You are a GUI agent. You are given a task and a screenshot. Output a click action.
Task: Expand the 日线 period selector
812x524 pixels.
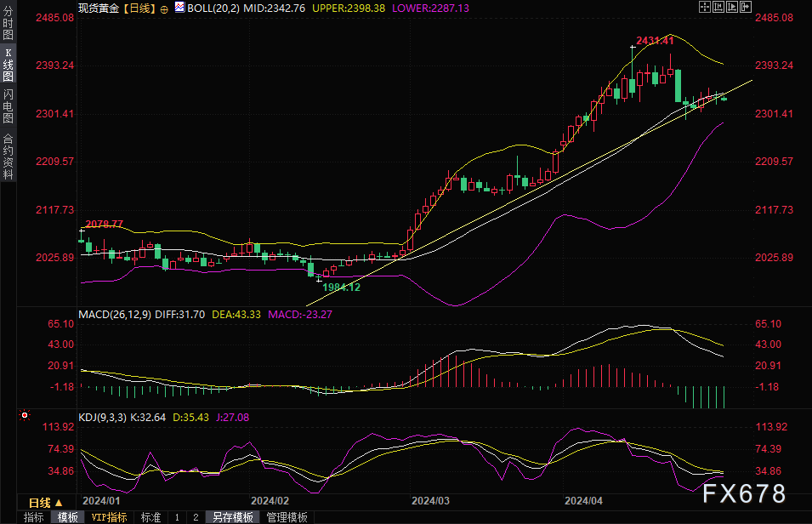[46, 503]
